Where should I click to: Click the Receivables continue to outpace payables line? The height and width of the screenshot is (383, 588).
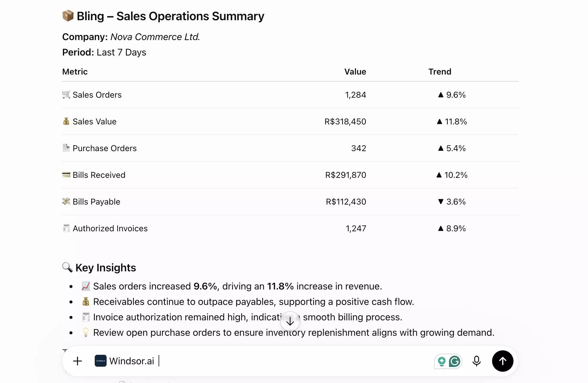pos(254,302)
